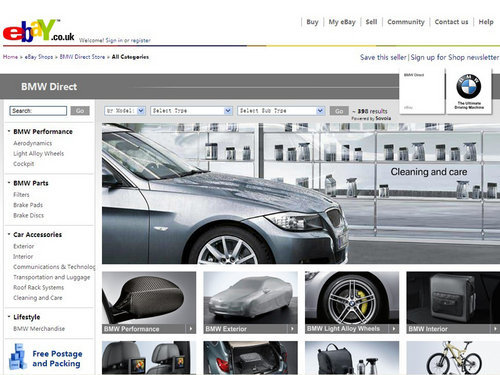
Task: Open the Help page
Action: tap(486, 22)
